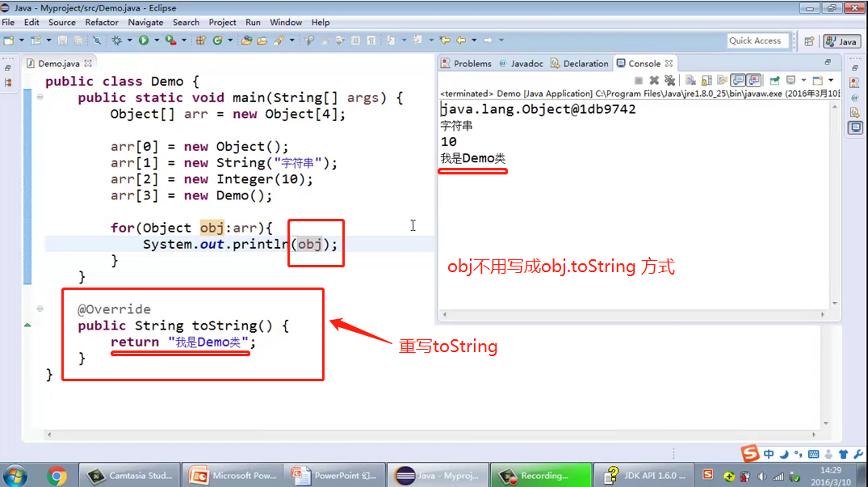Click the New Java Class icon
868x487 pixels.
tap(217, 40)
